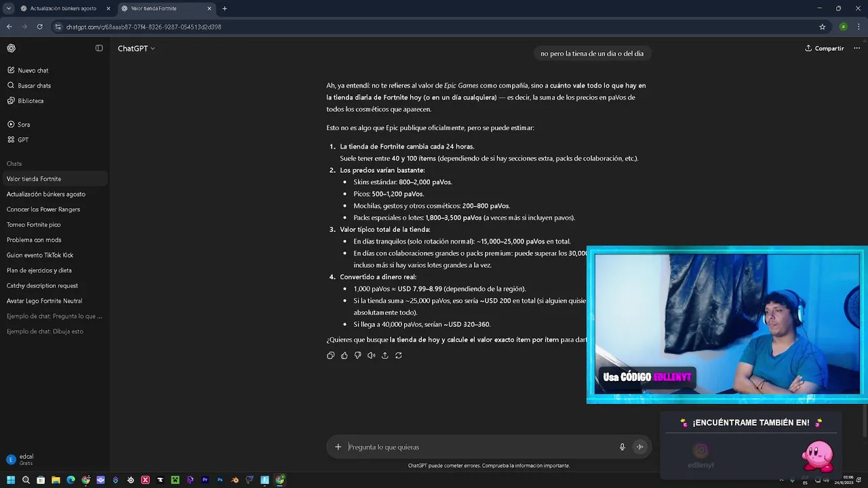Share response using the upload icon
868x488 pixels.
coord(385,355)
